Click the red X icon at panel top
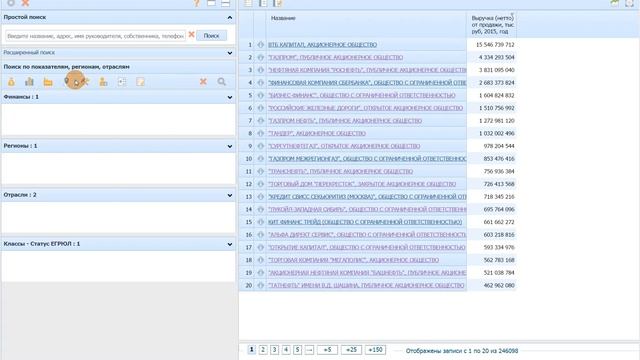The width and height of the screenshot is (640, 360). pyautogui.click(x=25, y=3)
